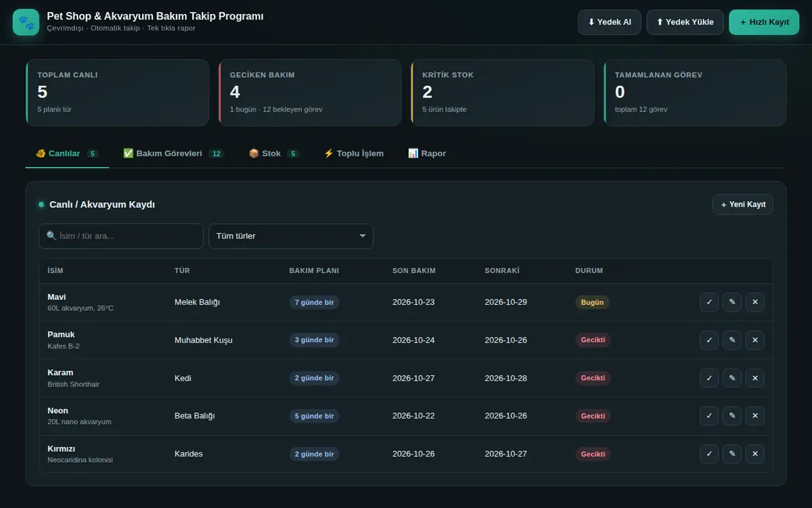Image resolution: width=812 pixels, height=508 pixels.
Task: Edit the Neon record
Action: [x=732, y=416]
